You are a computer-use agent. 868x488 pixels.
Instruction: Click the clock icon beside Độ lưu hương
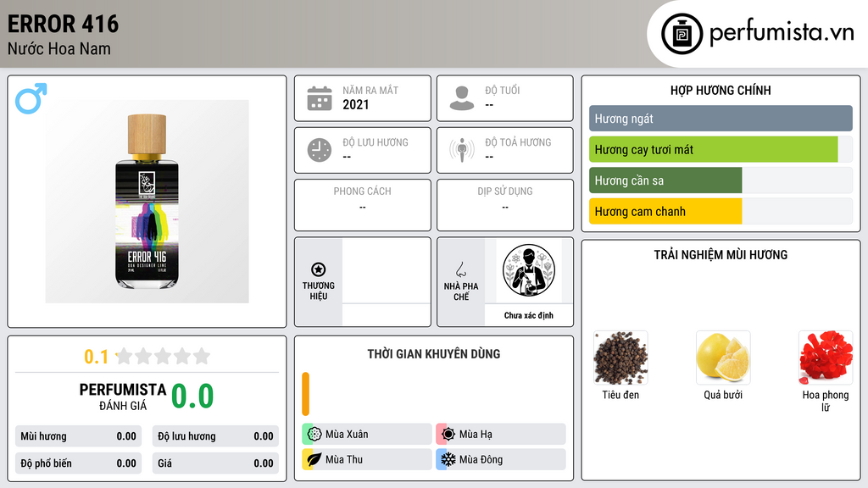click(320, 150)
